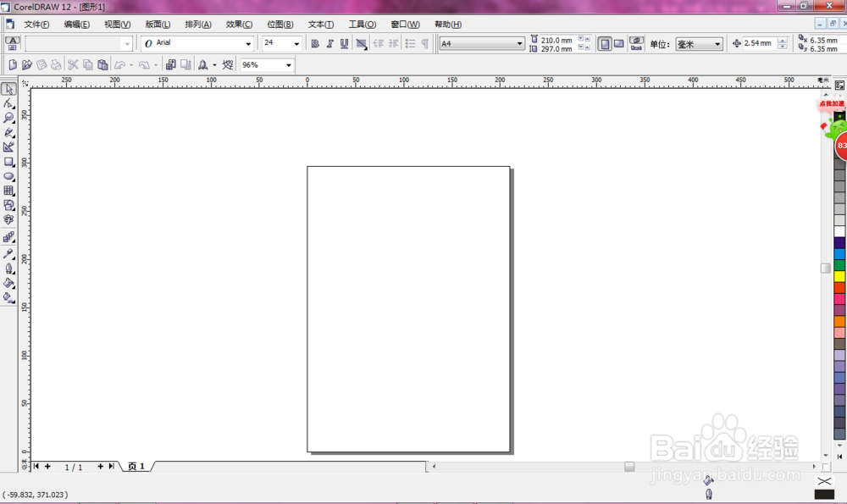
Task: Click the yellow color swatch
Action: pyautogui.click(x=839, y=276)
